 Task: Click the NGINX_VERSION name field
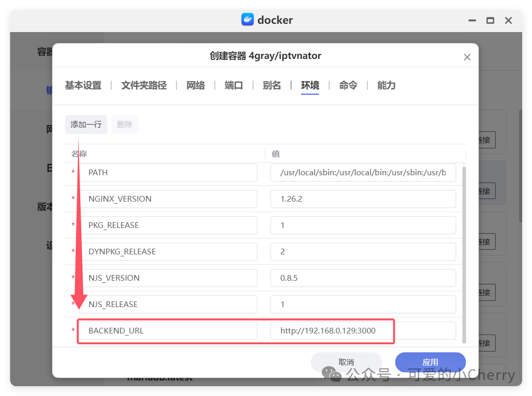tap(168, 199)
